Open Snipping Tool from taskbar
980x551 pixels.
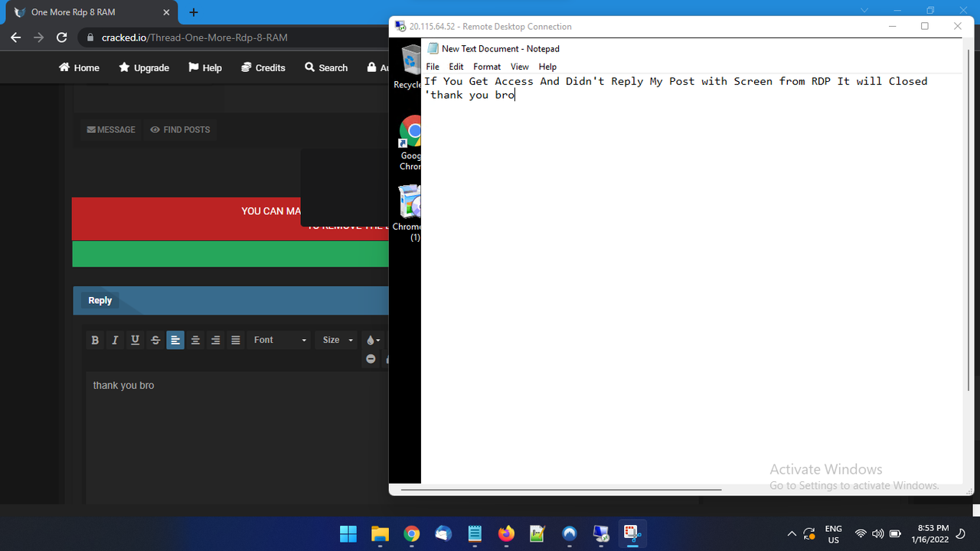click(632, 533)
